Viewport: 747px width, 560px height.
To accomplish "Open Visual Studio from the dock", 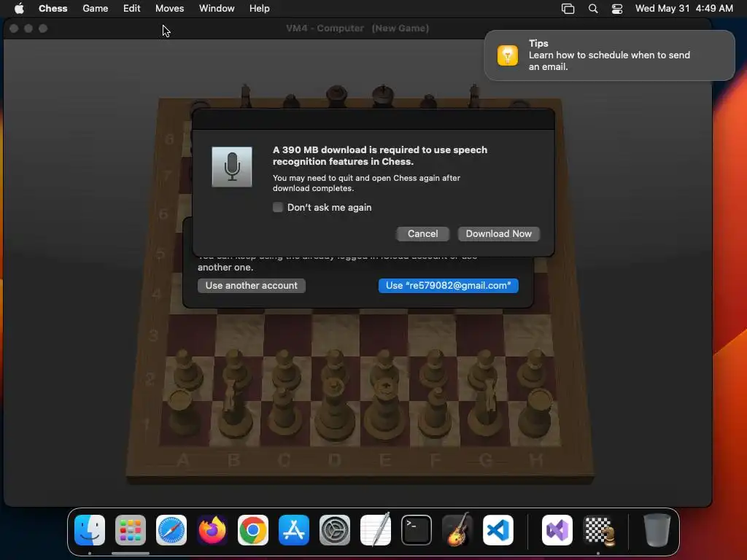I will point(557,530).
